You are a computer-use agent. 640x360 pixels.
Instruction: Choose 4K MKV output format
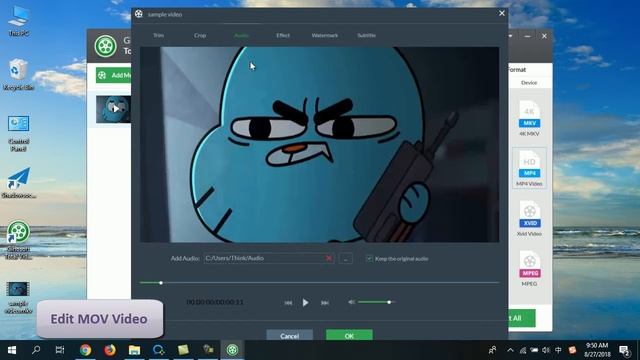[529, 118]
